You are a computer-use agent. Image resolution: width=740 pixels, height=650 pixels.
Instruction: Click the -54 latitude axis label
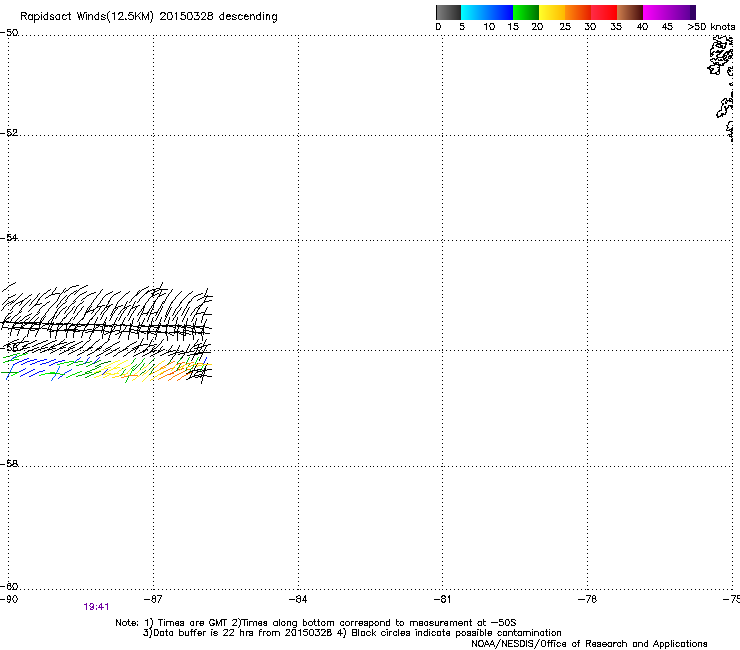[9, 237]
